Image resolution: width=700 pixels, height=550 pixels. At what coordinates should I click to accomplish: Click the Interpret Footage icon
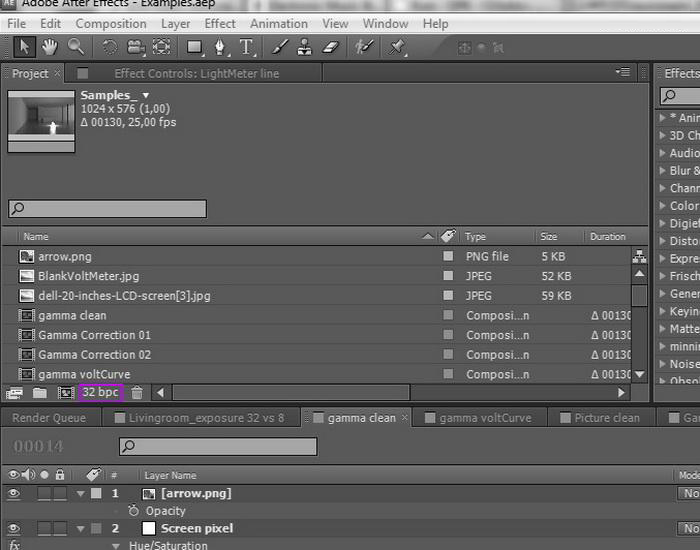pos(14,393)
